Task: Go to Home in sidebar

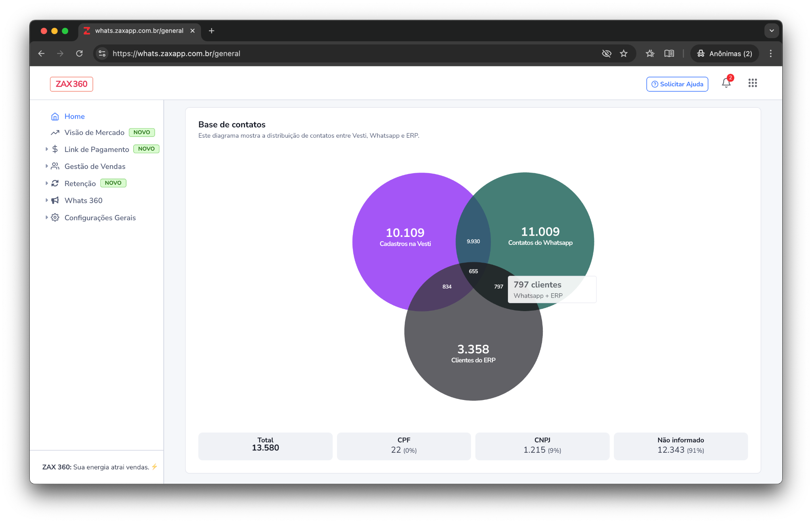Action: [74, 116]
